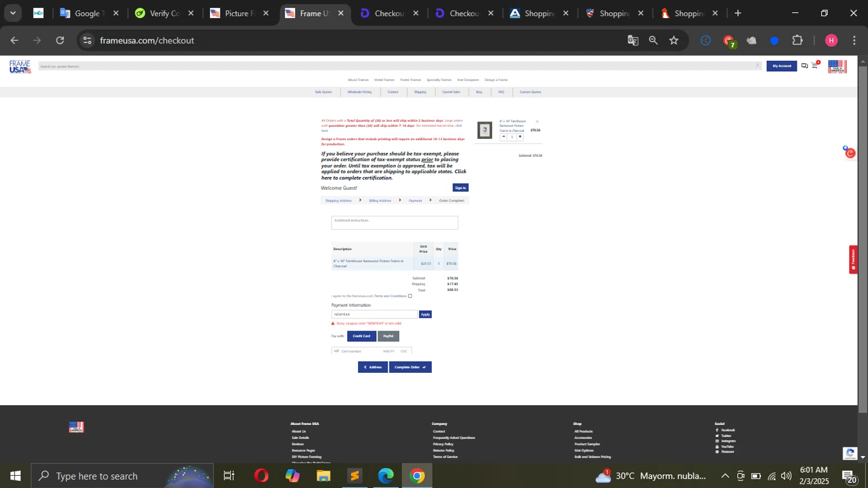Open About Us link in footer
The height and width of the screenshot is (488, 868).
tap(299, 431)
